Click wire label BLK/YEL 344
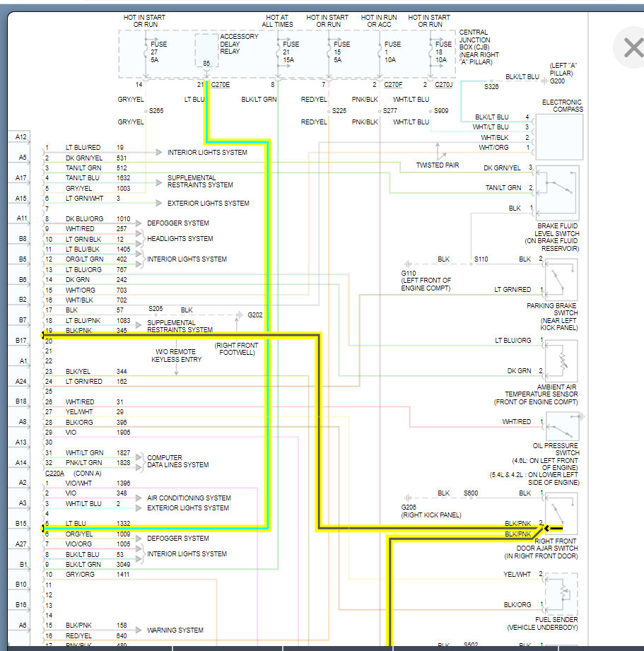This screenshot has width=644, height=651. click(96, 372)
